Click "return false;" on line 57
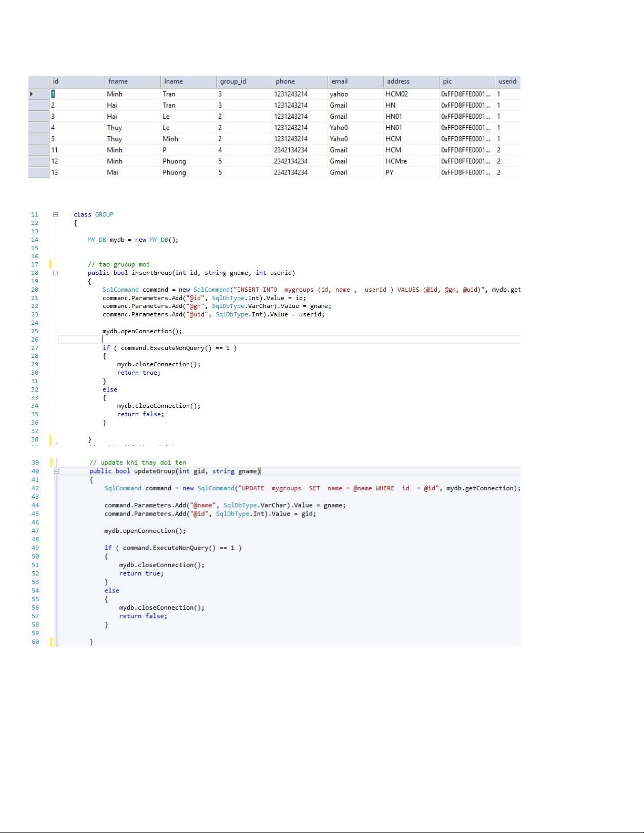This screenshot has width=644, height=833. 143,616
